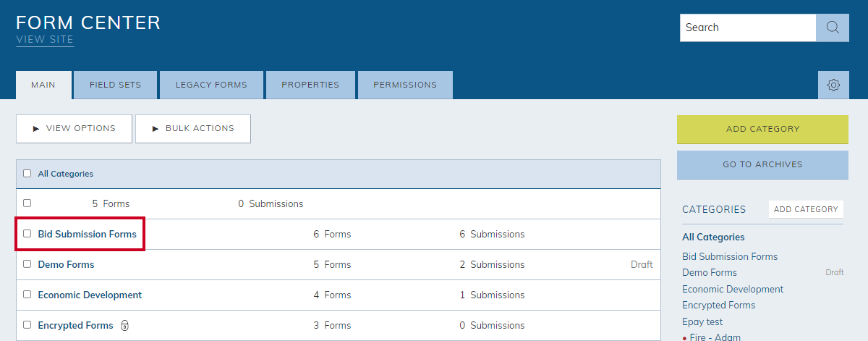Expand the View Options panel
The width and height of the screenshot is (868, 341).
[x=74, y=129]
